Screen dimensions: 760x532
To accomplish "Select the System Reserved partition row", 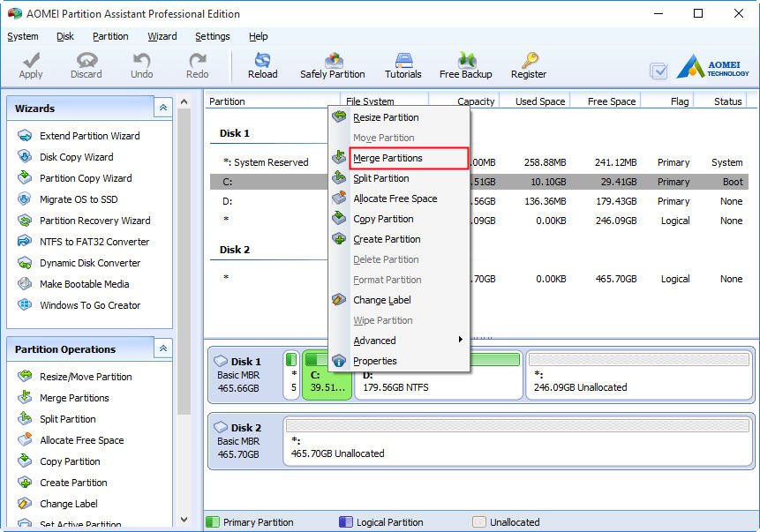I will pos(479,162).
